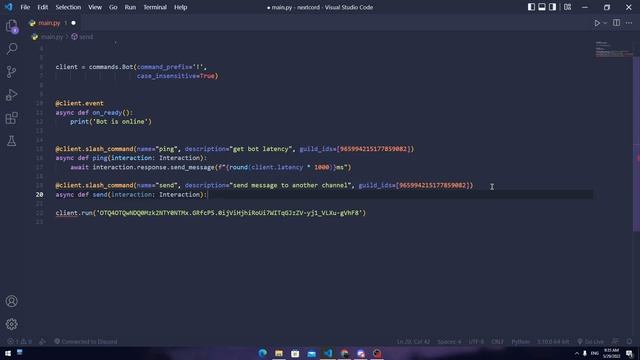640x360 pixels.
Task: Click the on_ready function name
Action: coord(107,113)
